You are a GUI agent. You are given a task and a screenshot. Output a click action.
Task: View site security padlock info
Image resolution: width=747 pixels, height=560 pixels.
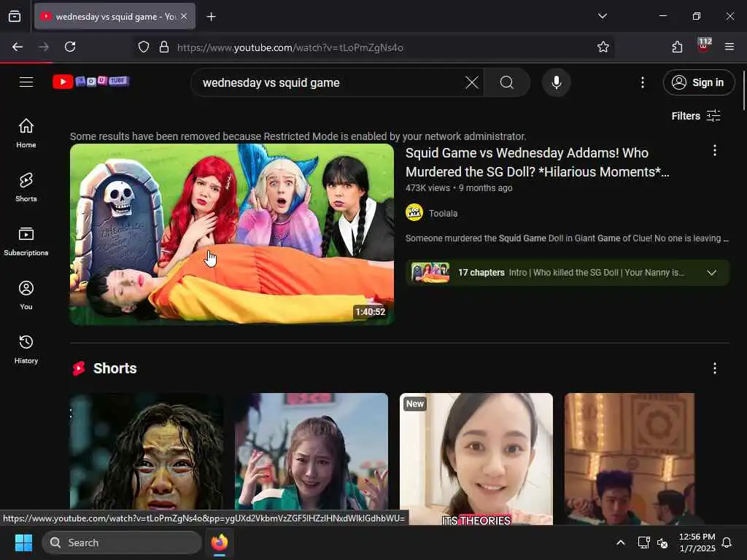[x=164, y=47]
